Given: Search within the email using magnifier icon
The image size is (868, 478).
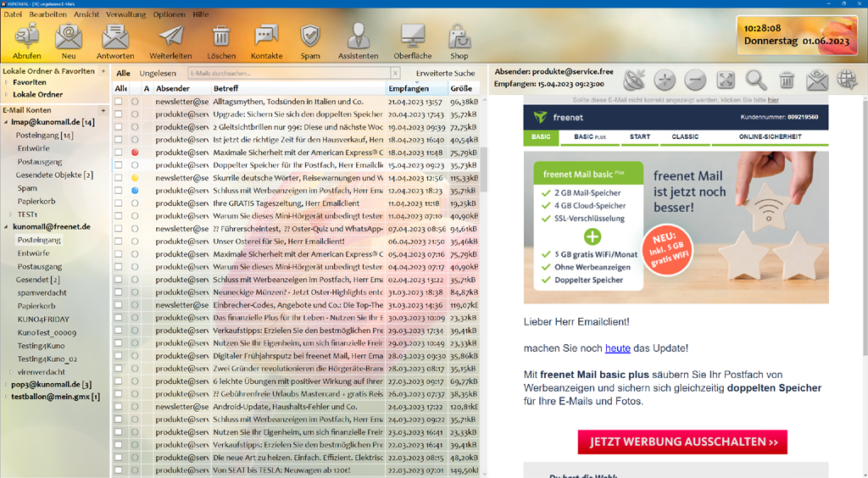Looking at the screenshot, I should pos(755,81).
